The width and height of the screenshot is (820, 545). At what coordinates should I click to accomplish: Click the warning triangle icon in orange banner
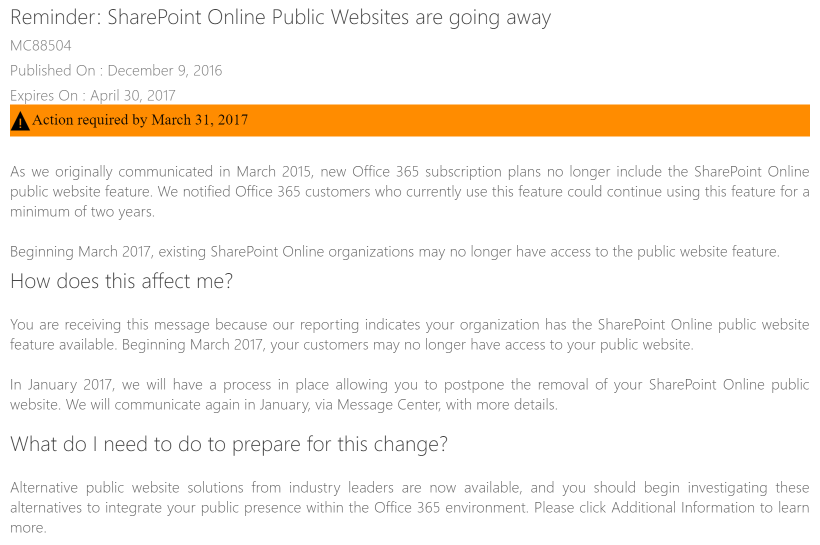(x=20, y=121)
